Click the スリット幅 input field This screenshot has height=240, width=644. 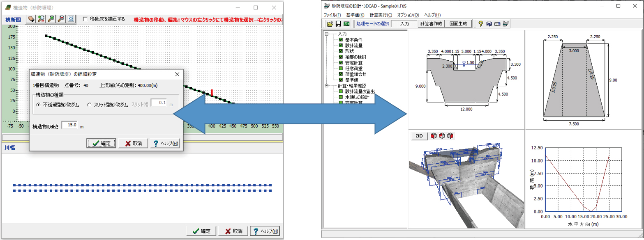tap(159, 103)
